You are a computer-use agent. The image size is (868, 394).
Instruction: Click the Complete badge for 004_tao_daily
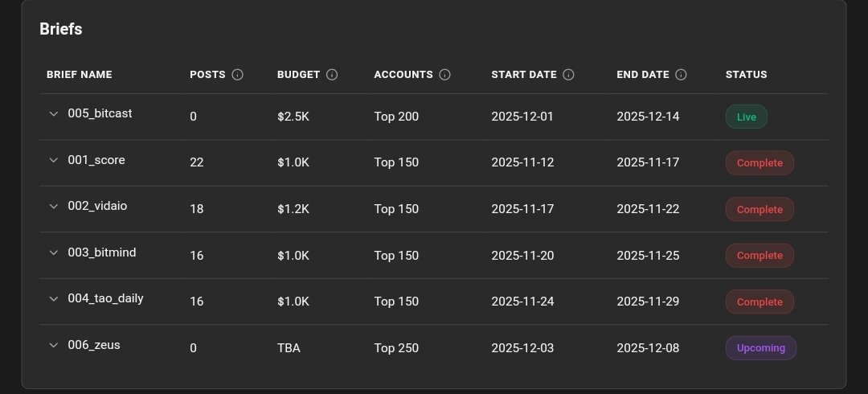[x=759, y=302]
